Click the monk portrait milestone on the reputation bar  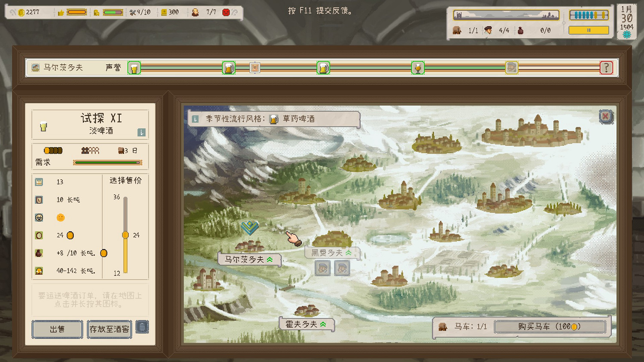point(511,68)
